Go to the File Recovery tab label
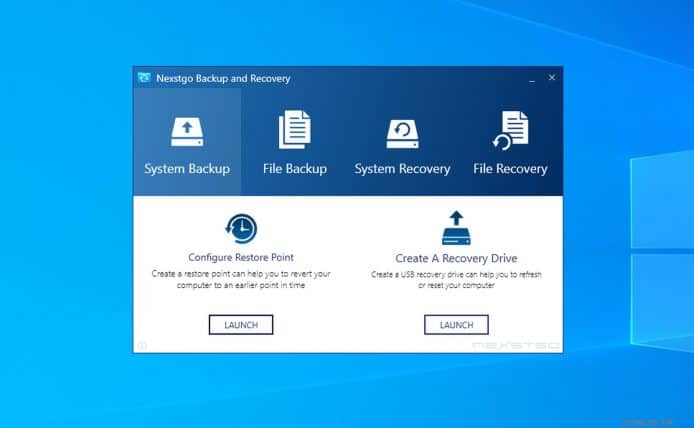This screenshot has width=694, height=428. [510, 169]
